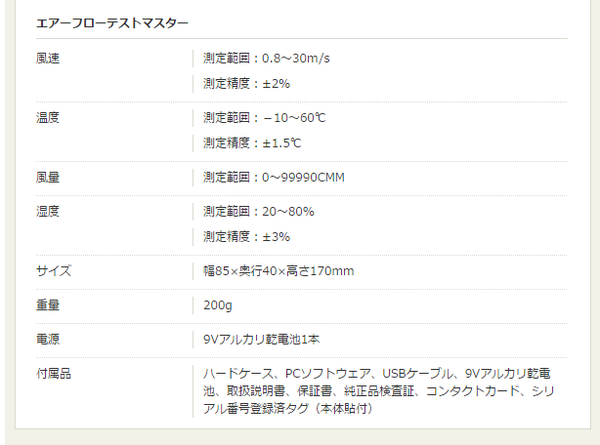600x445 pixels.
Task: Select the サイズ row label
Action: pos(53,271)
